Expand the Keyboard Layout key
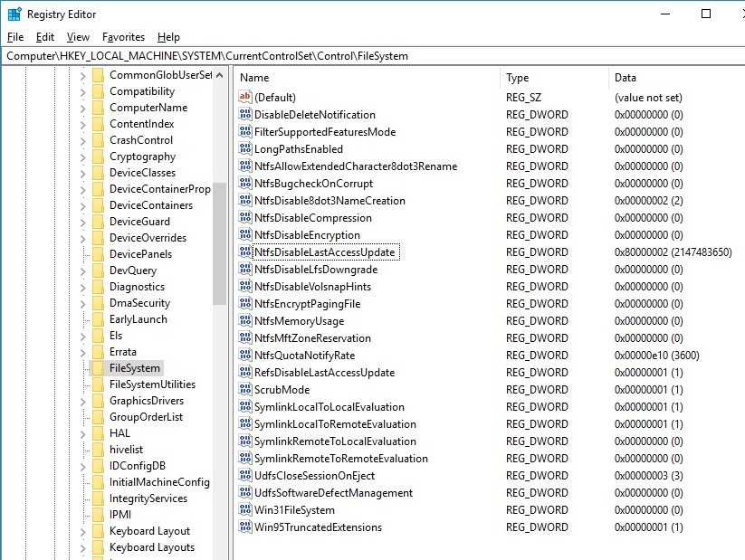Screen dimensions: 745x560 coord(82,531)
